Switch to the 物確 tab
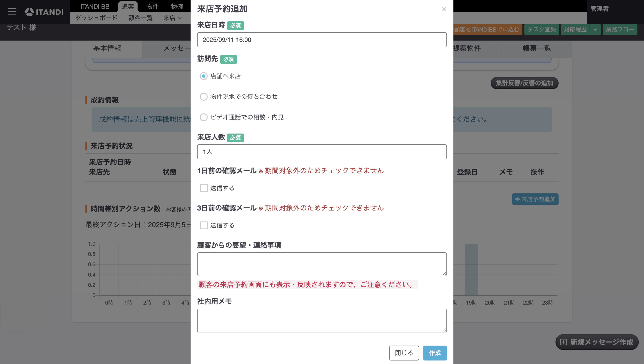 coord(177,7)
